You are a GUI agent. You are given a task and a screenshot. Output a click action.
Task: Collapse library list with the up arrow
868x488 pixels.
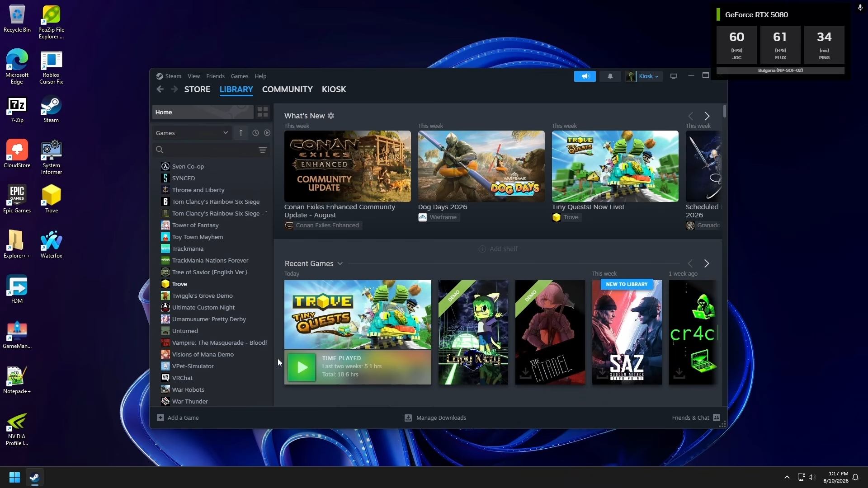(241, 133)
